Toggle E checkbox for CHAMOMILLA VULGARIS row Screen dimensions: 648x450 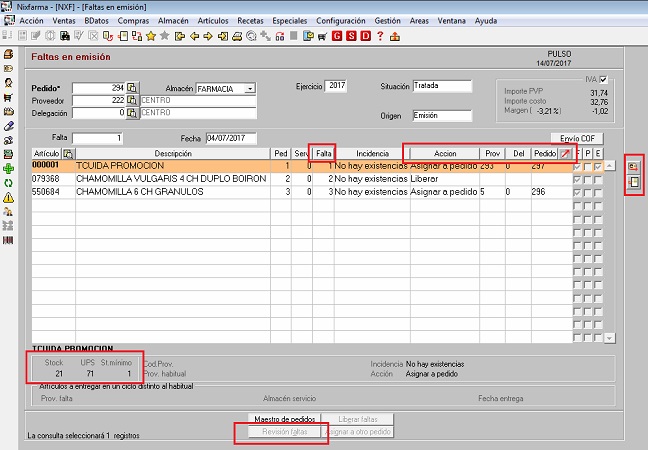[x=598, y=180]
